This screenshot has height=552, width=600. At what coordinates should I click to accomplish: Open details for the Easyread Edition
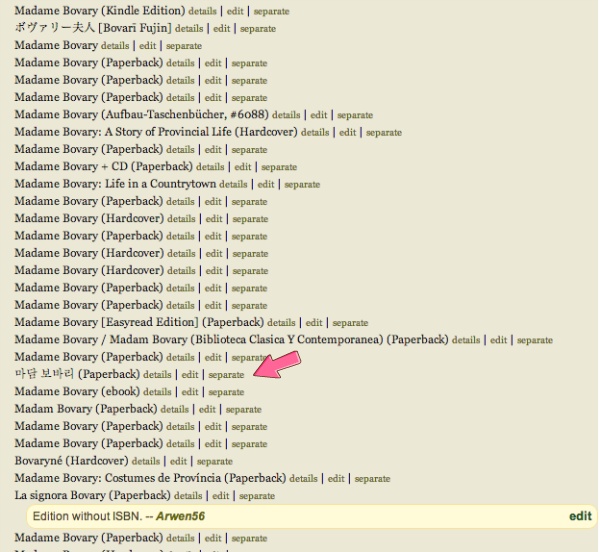[281, 322]
